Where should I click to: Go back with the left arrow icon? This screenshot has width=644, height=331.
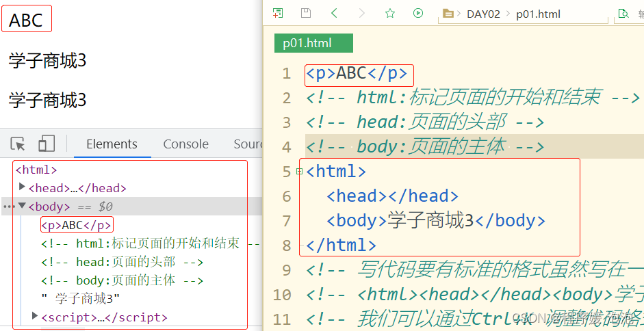click(x=334, y=13)
